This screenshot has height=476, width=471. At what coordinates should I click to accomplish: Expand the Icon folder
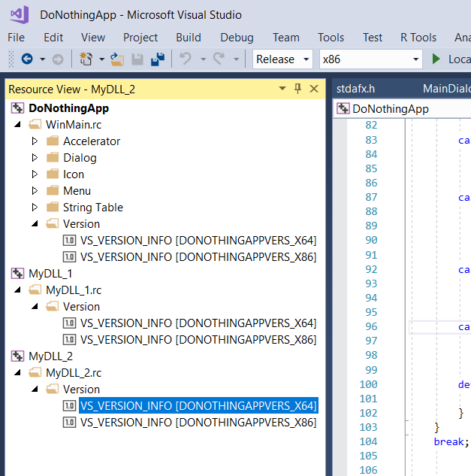(35, 174)
